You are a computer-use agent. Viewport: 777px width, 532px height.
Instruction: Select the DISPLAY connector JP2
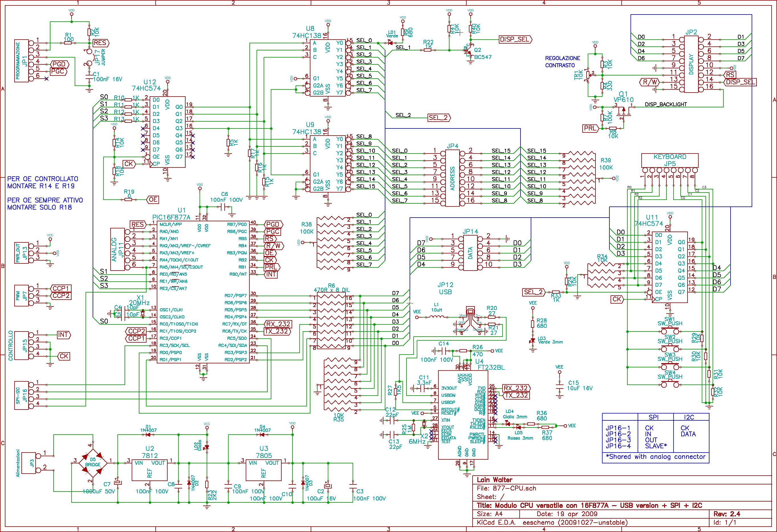pyautogui.click(x=691, y=64)
